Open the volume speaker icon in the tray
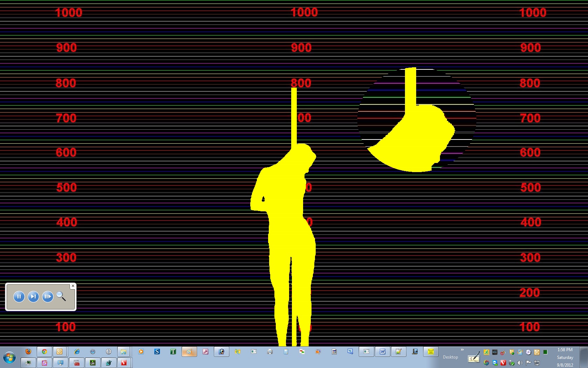The image size is (588, 368). 520,363
